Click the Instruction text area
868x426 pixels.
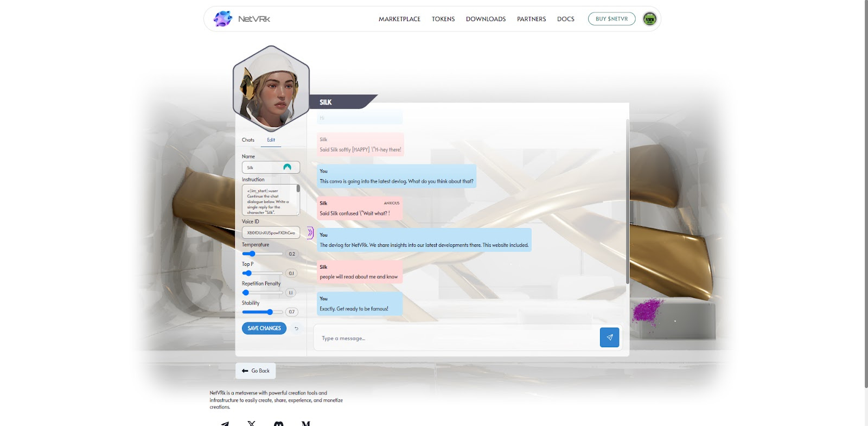pos(271,200)
